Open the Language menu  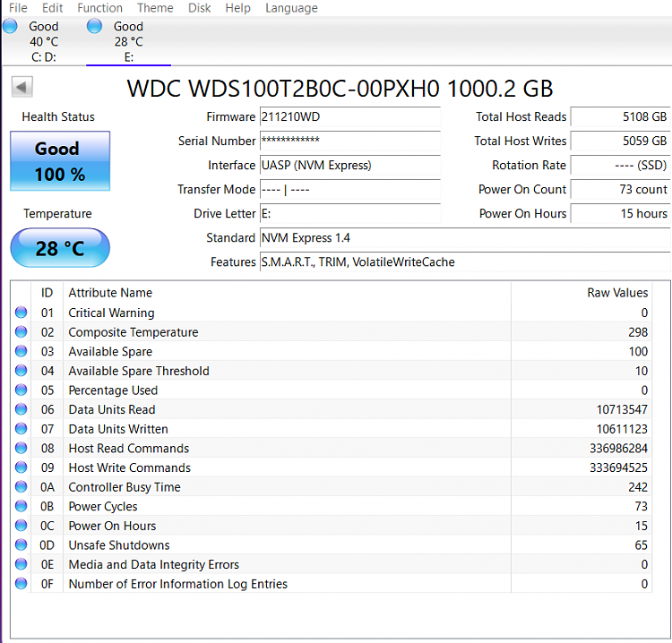click(x=291, y=8)
